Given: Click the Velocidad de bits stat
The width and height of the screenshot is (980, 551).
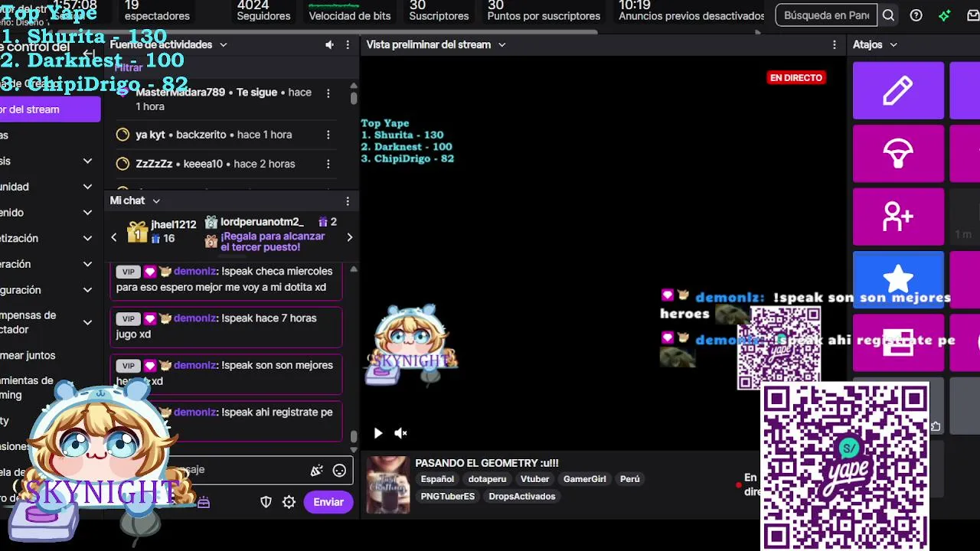Looking at the screenshot, I should [350, 12].
